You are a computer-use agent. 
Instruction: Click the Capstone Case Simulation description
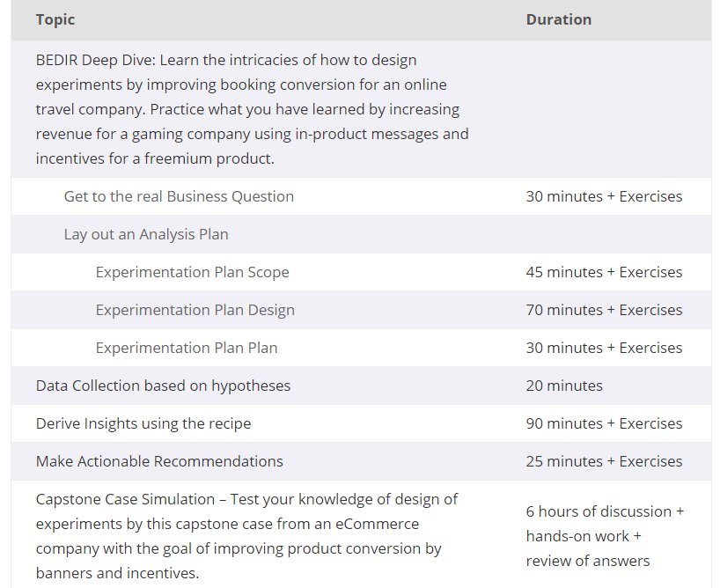pyautogui.click(x=246, y=536)
